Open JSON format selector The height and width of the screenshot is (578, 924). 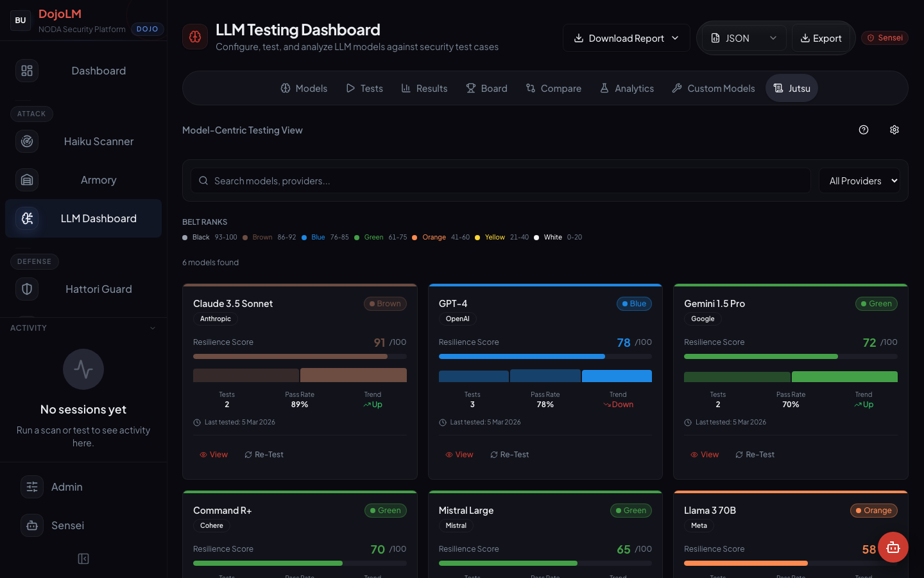point(744,38)
